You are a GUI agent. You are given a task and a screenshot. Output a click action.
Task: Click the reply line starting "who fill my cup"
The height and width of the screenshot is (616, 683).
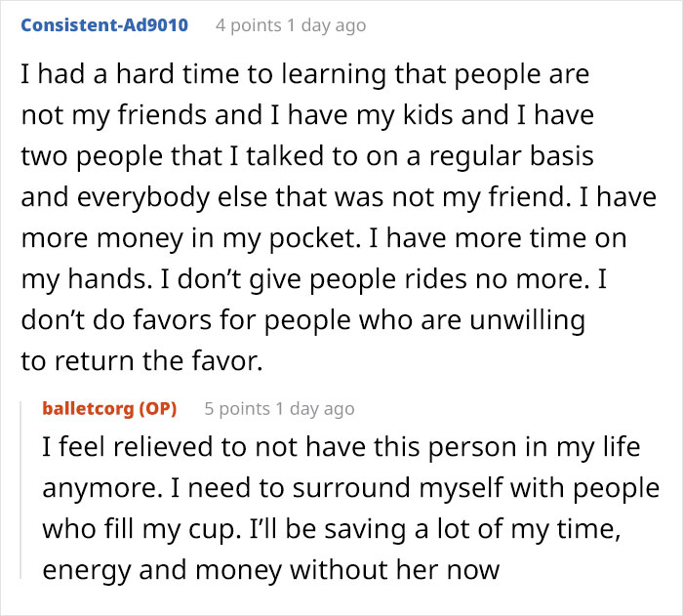click(x=332, y=528)
